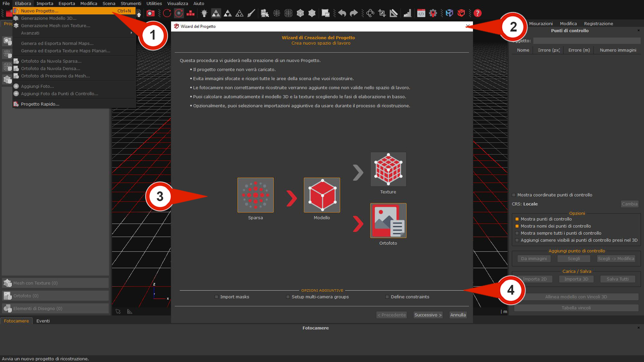644x362 pixels.
Task: Click the undo arrow in the toolbar
Action: click(x=342, y=13)
